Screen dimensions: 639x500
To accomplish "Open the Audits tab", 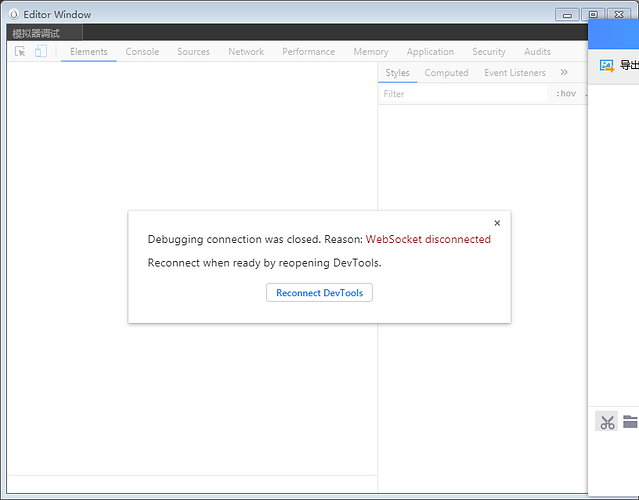I will point(538,52).
